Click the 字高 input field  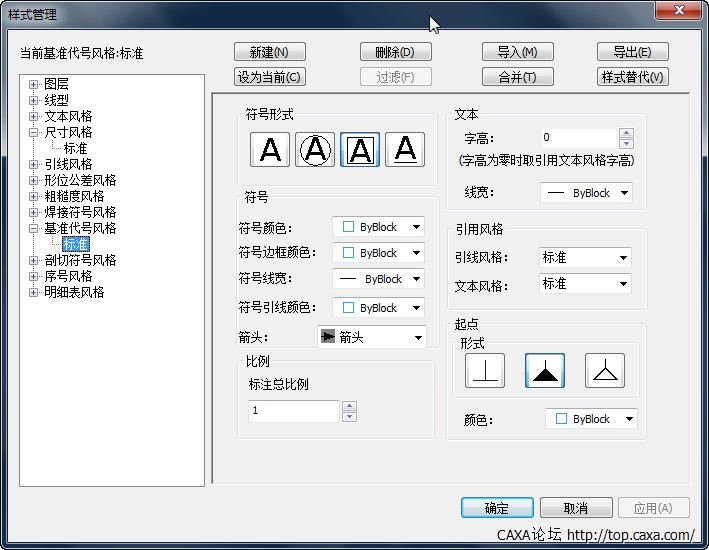577,138
